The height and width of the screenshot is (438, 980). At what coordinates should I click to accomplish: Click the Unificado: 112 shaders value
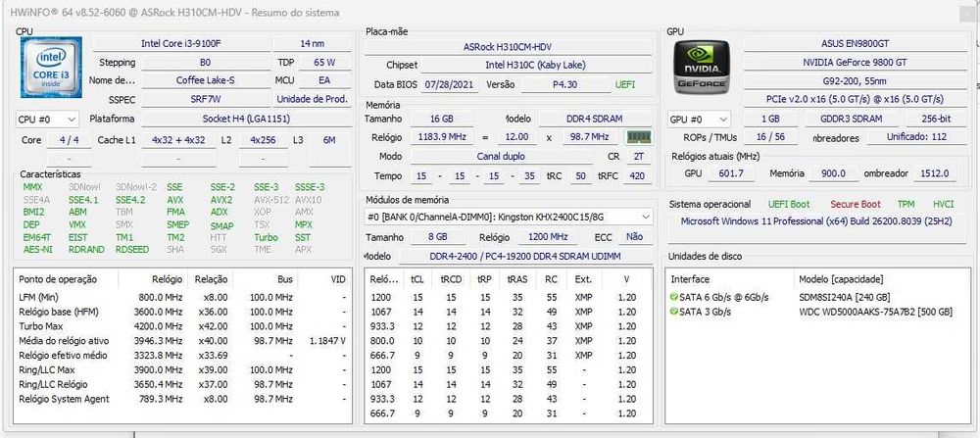point(916,137)
